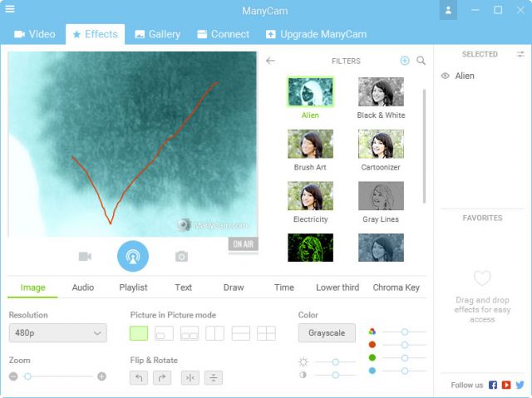Rotate image right

pyautogui.click(x=162, y=378)
